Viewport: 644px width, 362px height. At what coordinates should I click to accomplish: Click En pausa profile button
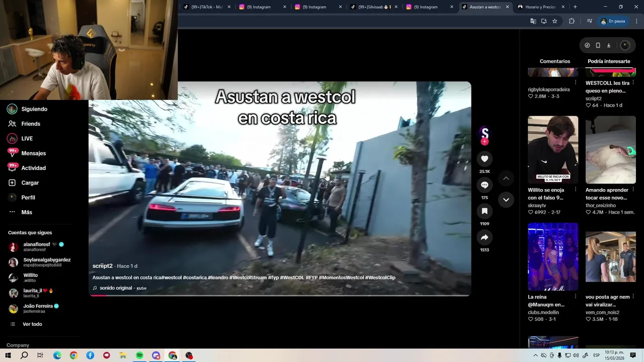click(x=613, y=21)
